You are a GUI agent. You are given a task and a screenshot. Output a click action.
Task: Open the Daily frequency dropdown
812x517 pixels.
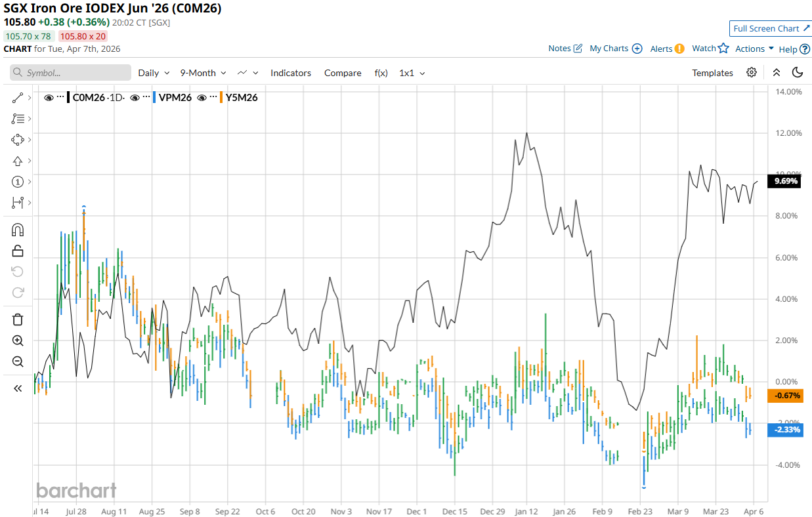point(154,73)
